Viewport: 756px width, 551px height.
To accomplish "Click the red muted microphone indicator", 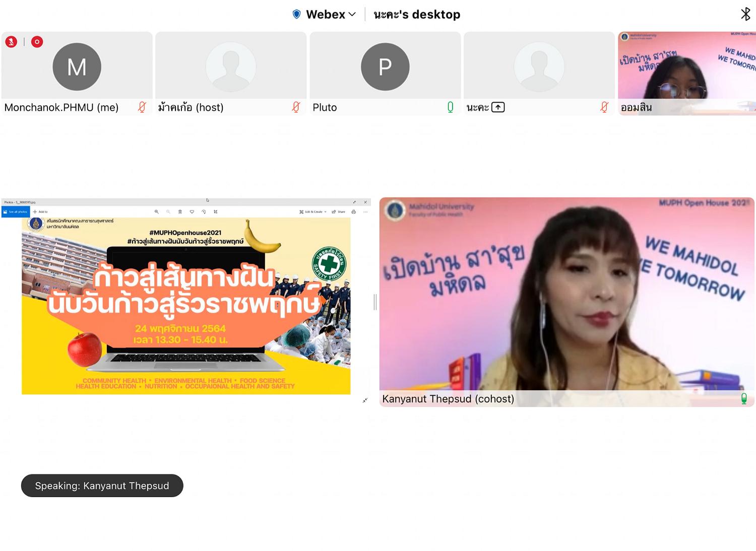I will [x=11, y=42].
